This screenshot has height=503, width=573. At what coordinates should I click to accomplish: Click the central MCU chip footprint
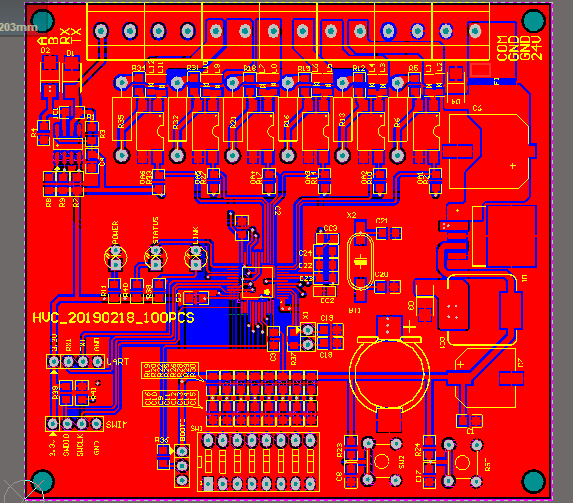pyautogui.click(x=258, y=282)
